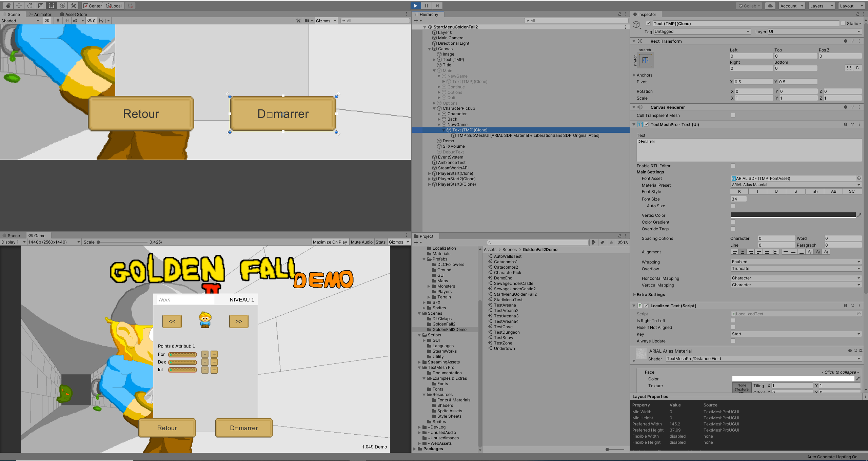Select the Rect Transform tool
Screen dimensions: 868x461
pyautogui.click(x=52, y=6)
